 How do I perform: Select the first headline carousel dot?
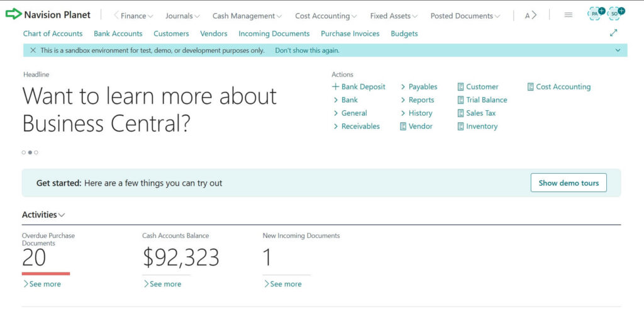click(24, 152)
